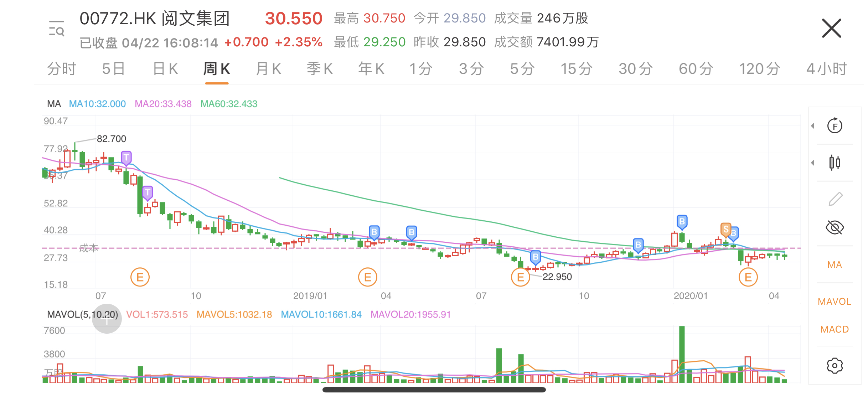The image size is (868, 401).
Task: Tap the 82.700 high price label
Action: coord(112,139)
